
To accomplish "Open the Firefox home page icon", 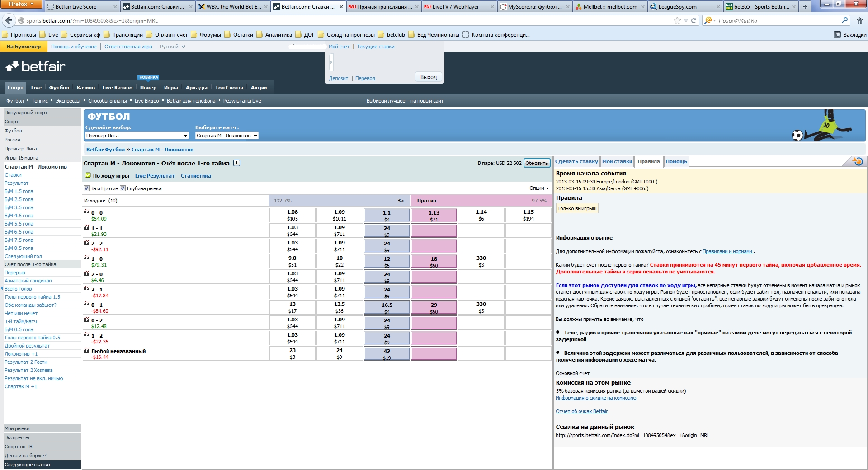I will (859, 20).
